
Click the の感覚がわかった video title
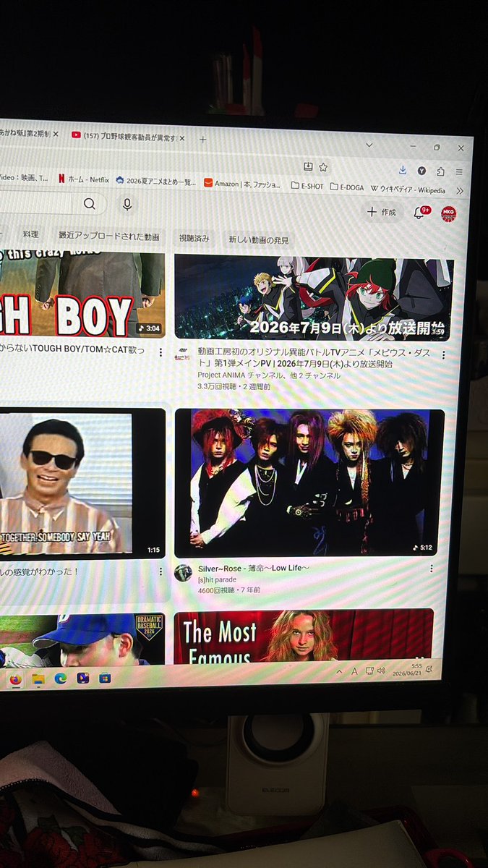pos(40,571)
